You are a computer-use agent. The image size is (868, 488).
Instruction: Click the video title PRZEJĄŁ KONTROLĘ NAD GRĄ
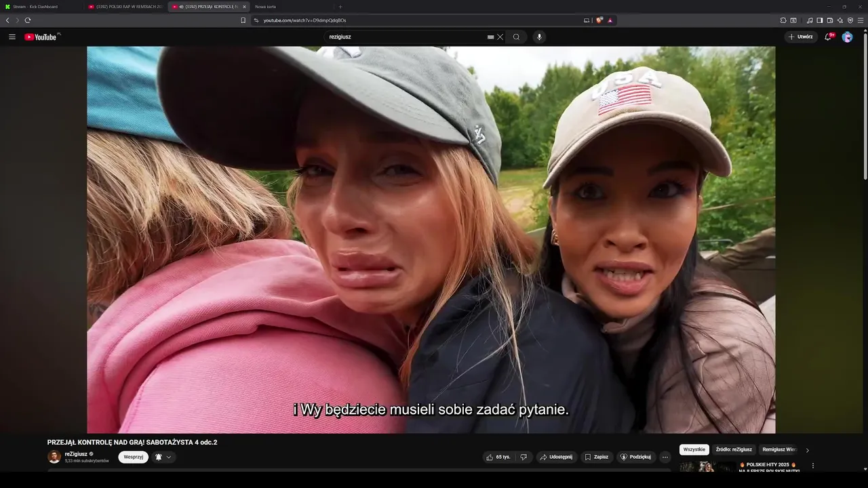132,442
